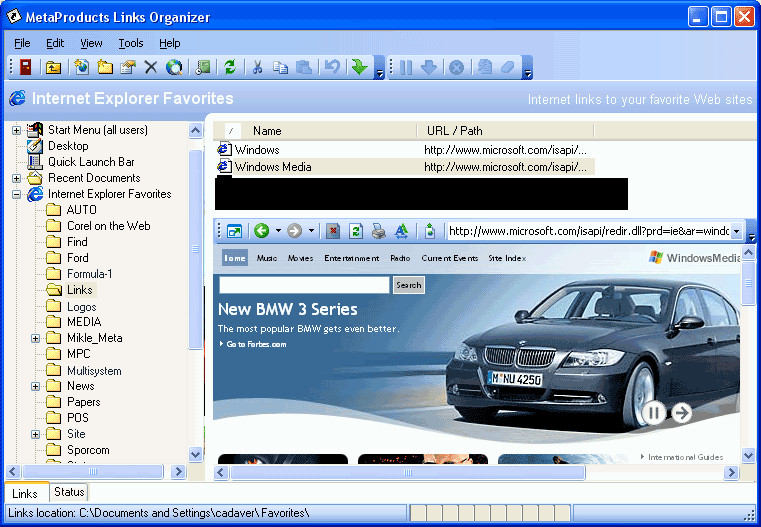761x527 pixels.
Task: Open the link properties icon
Action: (x=128, y=67)
